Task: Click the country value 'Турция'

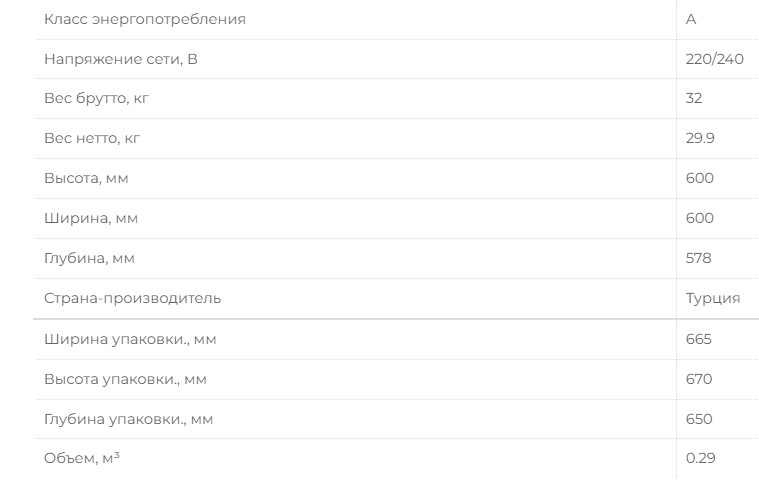Action: [713, 298]
